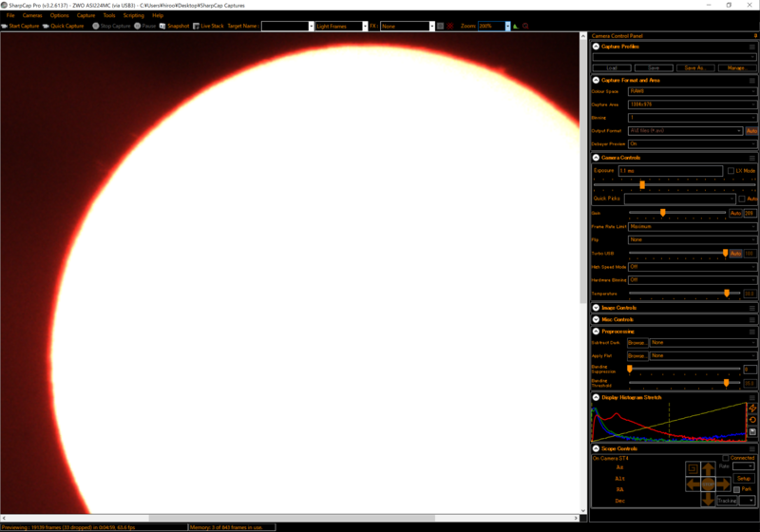Toggle the Auto button for Gain
Viewport: 760px width, 532px height.
[735, 213]
